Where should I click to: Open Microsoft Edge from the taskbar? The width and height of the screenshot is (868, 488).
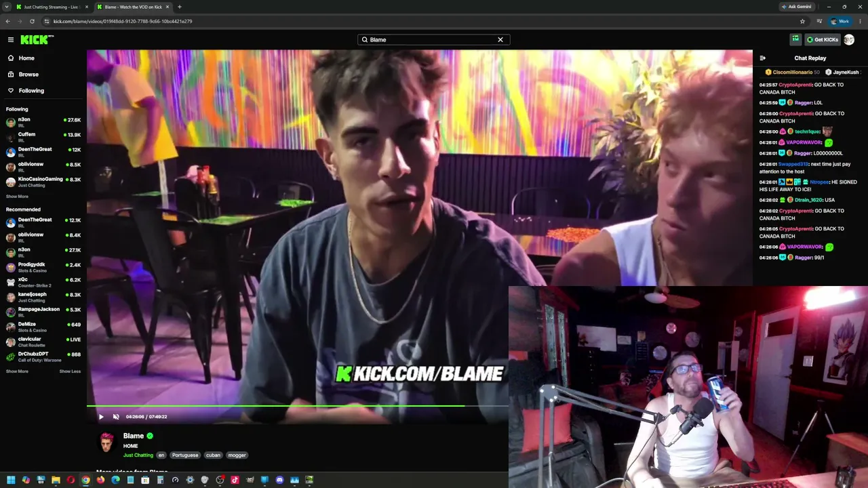pos(115,480)
